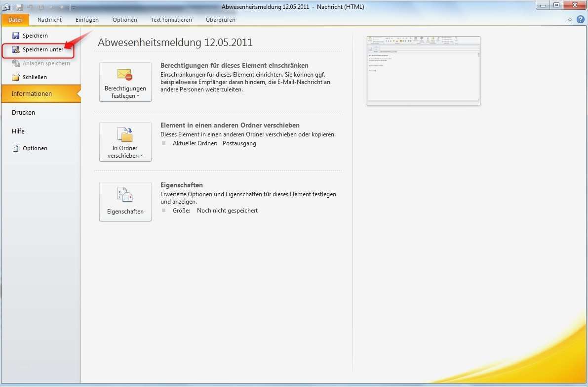Choose Speichern unter in the sidebar

38,49
